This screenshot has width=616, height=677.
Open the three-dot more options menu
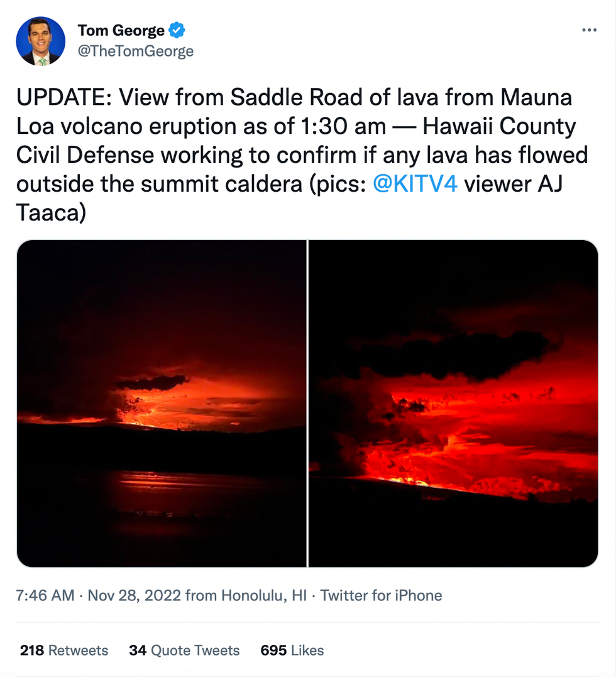point(589,30)
